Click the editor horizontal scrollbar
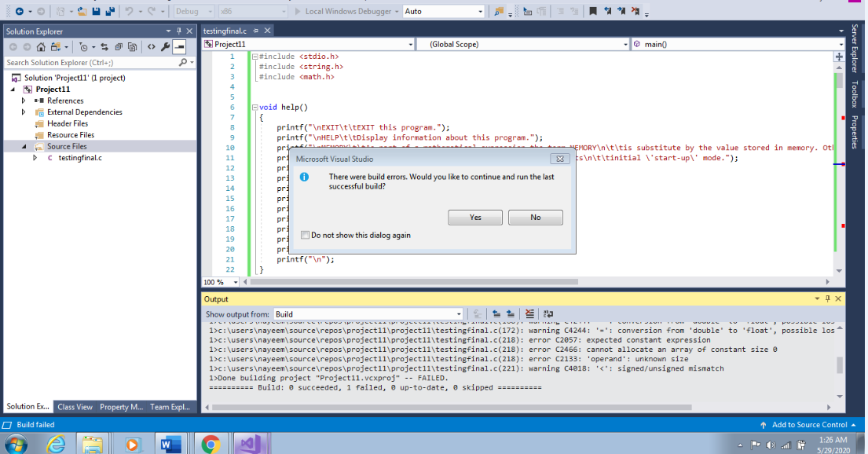This screenshot has height=454, width=868. point(414,282)
